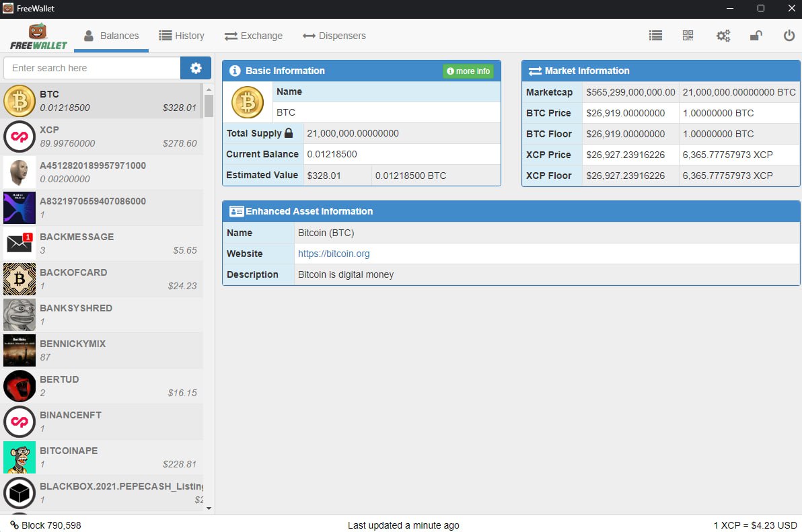This screenshot has width=802, height=532.
Task: Click the FreeWallet logo
Action: (38, 37)
